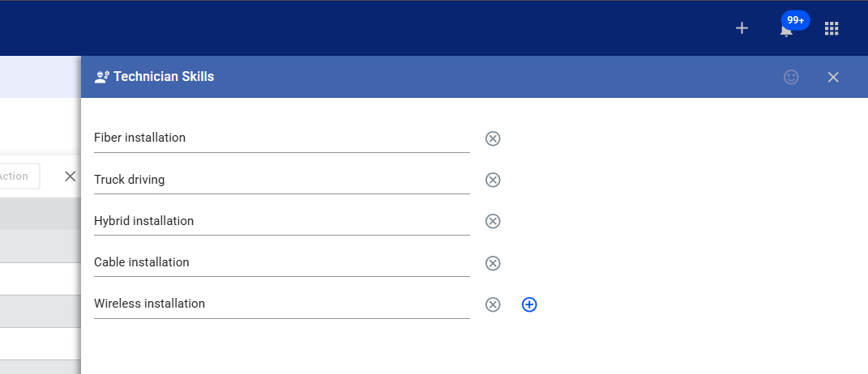Click the smiley feedback icon
This screenshot has width=868, height=374.
coord(791,77)
